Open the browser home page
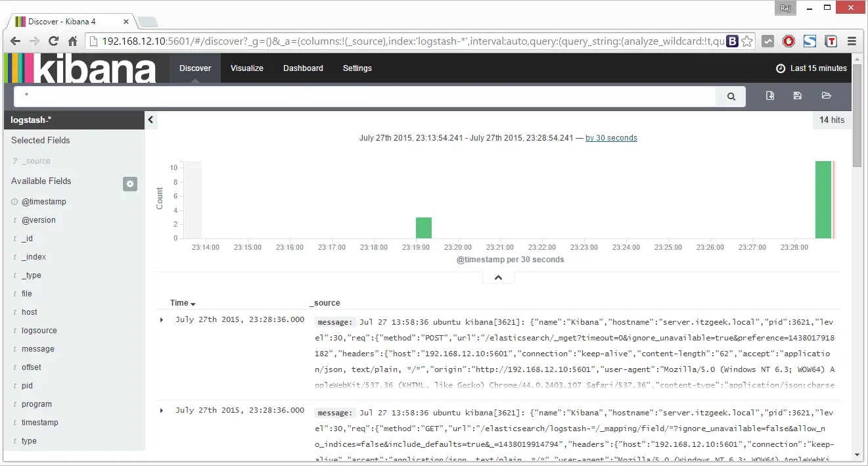The height and width of the screenshot is (466, 868). pyautogui.click(x=73, y=41)
